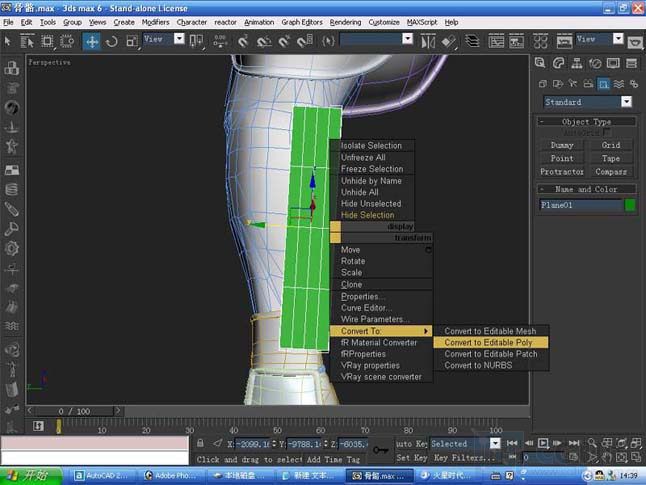Click the Protractor helper button
Viewport: 646px width, 485px height.
click(562, 172)
